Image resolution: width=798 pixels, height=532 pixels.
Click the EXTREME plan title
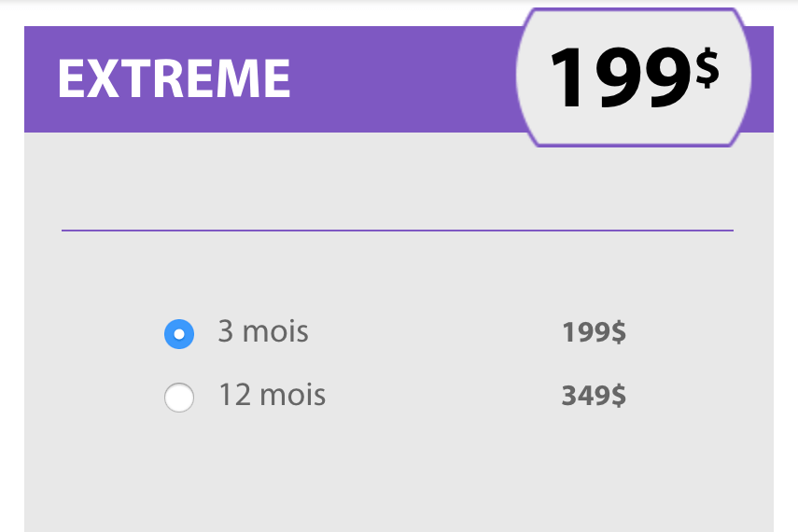174,79
